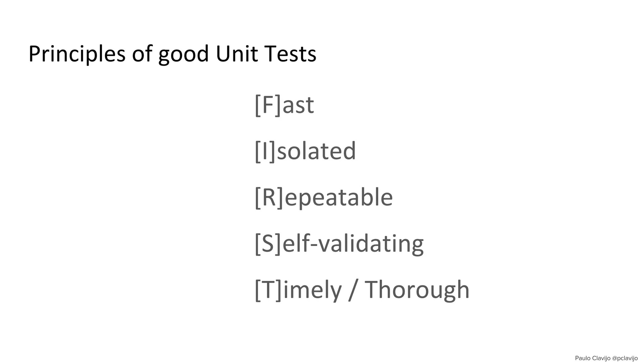Click the '[T]imely' word
644x362 pixels.
coord(298,290)
